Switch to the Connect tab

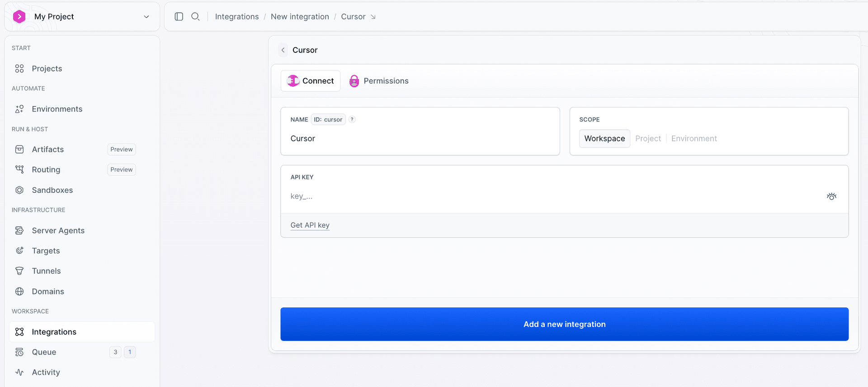[311, 81]
